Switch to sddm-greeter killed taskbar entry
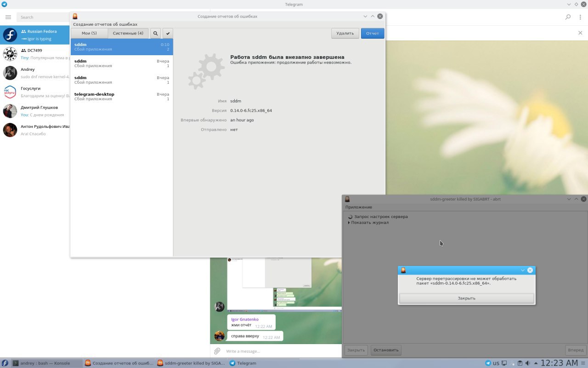This screenshot has height=368, width=588. coord(191,363)
